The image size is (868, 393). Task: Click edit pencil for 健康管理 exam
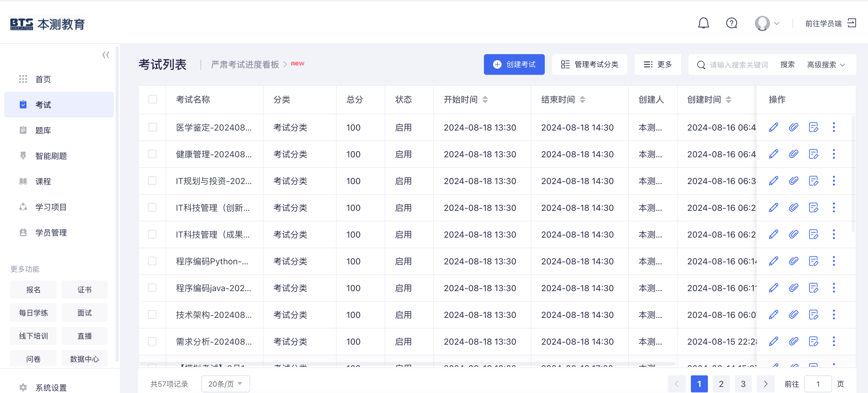(774, 154)
